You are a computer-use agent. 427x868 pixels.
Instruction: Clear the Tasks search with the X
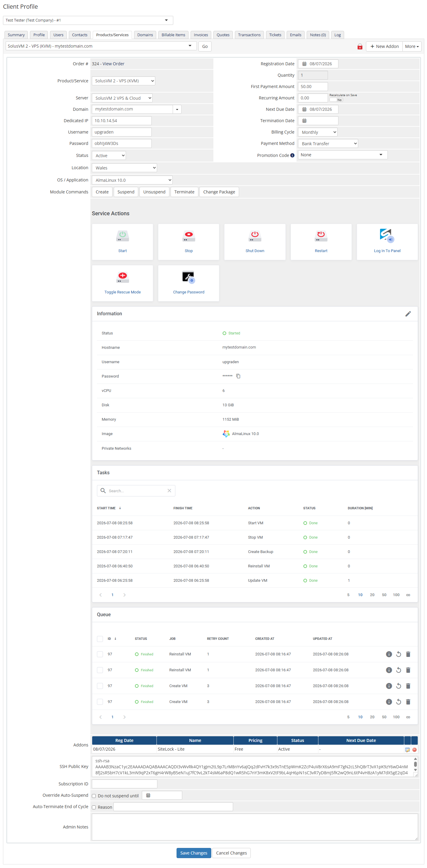(x=169, y=491)
